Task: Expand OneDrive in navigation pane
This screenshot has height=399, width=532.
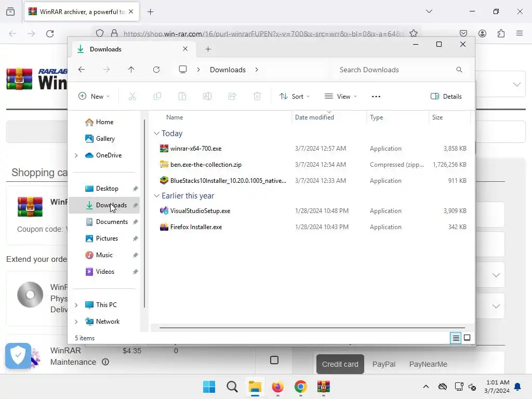Action: 76,155
